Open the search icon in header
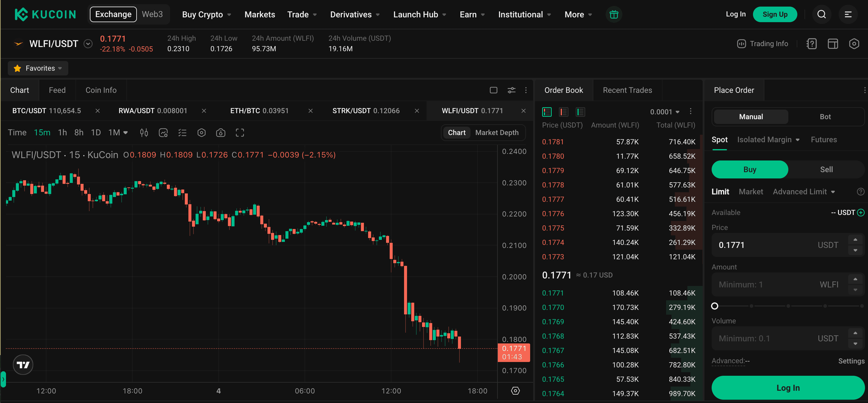This screenshot has width=868, height=403. pos(822,14)
